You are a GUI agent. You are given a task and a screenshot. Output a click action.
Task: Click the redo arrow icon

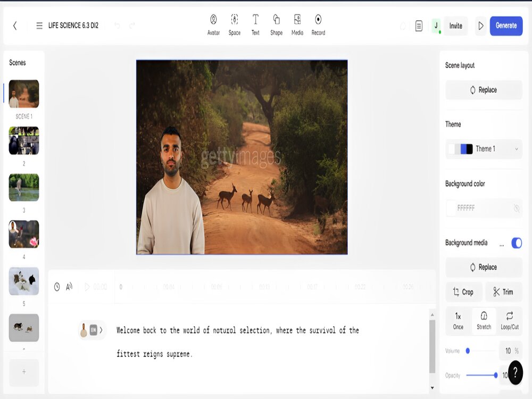click(x=132, y=26)
